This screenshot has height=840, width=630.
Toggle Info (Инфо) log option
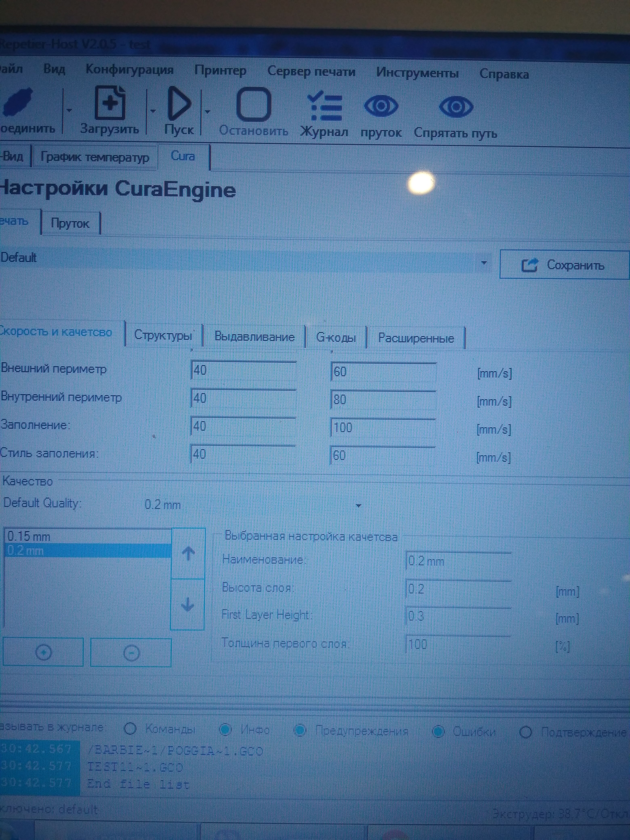(226, 730)
